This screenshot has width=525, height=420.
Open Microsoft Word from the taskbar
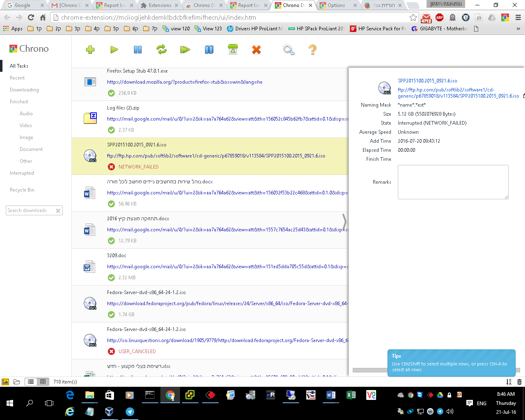(x=331, y=395)
